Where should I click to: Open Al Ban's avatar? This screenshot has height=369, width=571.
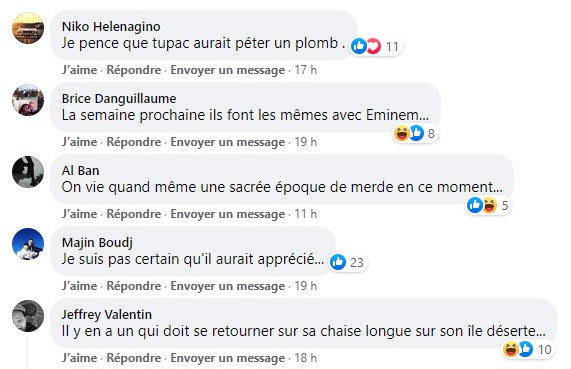[x=28, y=172]
